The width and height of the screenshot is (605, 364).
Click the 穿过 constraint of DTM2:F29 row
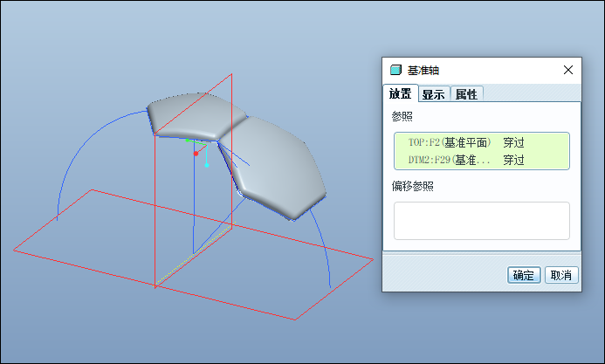pos(513,160)
